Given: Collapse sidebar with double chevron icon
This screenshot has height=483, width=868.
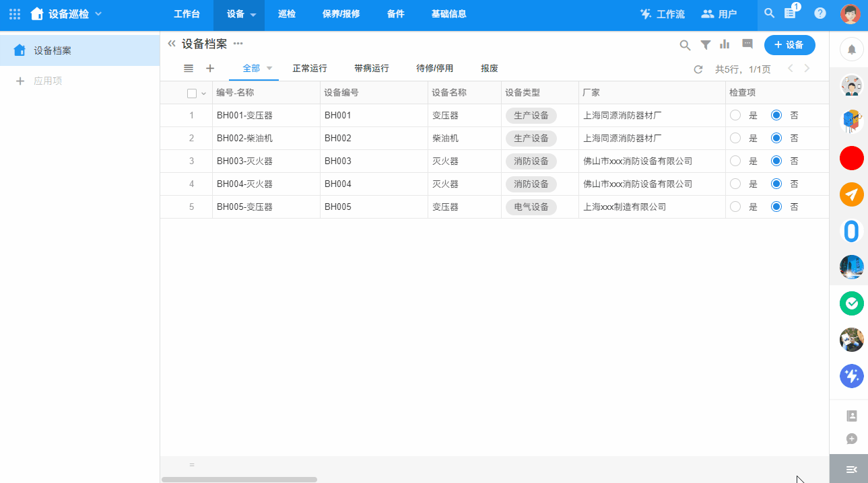Looking at the screenshot, I should pos(172,44).
